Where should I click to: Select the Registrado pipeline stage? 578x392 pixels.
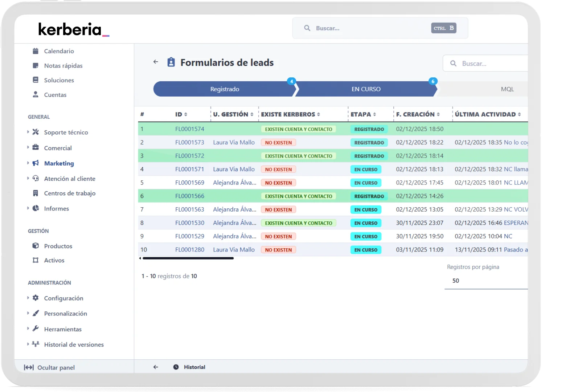[x=224, y=89]
